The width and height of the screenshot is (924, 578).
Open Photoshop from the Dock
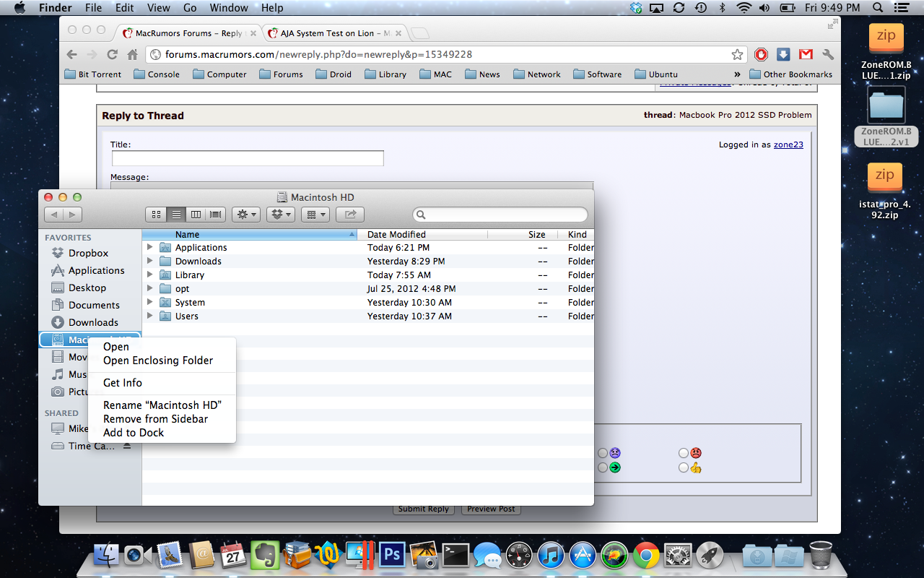[x=392, y=556]
